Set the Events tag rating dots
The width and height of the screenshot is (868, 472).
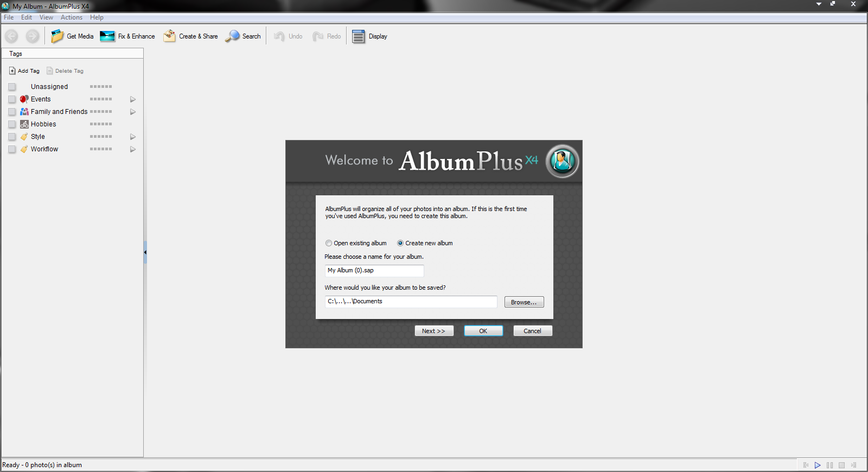tap(101, 99)
